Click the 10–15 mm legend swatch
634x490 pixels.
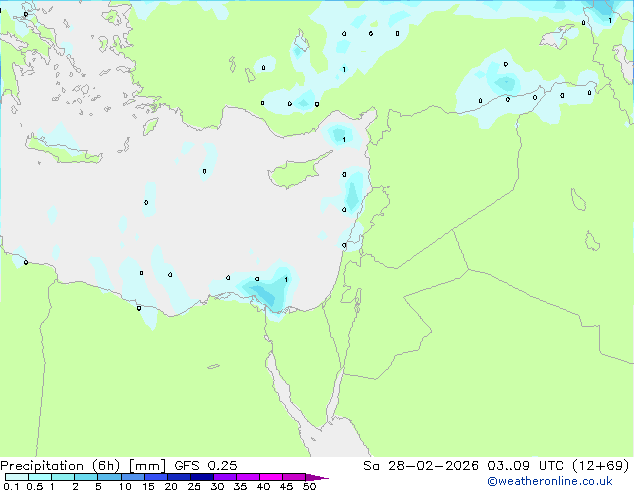click(x=132, y=477)
